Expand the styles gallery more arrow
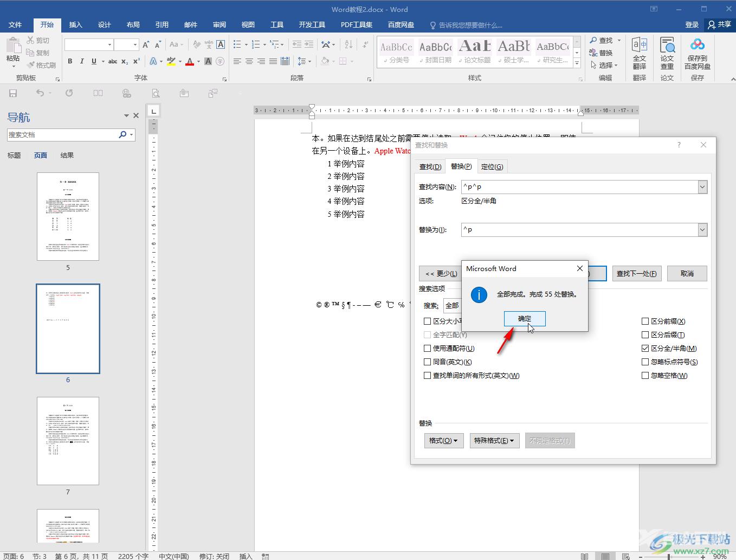 pos(577,64)
